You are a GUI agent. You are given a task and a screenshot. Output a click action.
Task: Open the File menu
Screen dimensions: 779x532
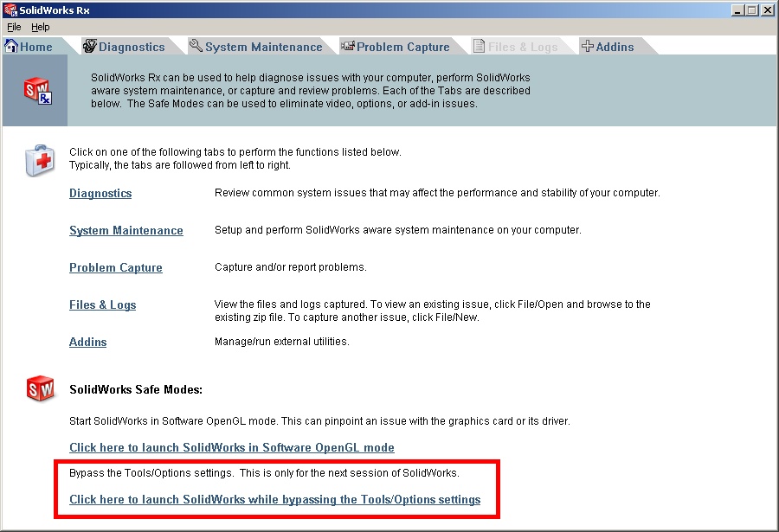click(x=14, y=27)
